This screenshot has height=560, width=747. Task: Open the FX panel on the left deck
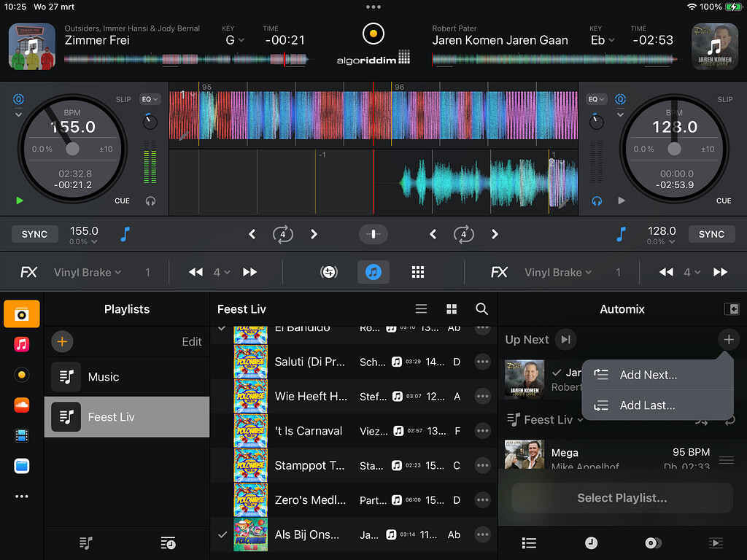pyautogui.click(x=29, y=271)
